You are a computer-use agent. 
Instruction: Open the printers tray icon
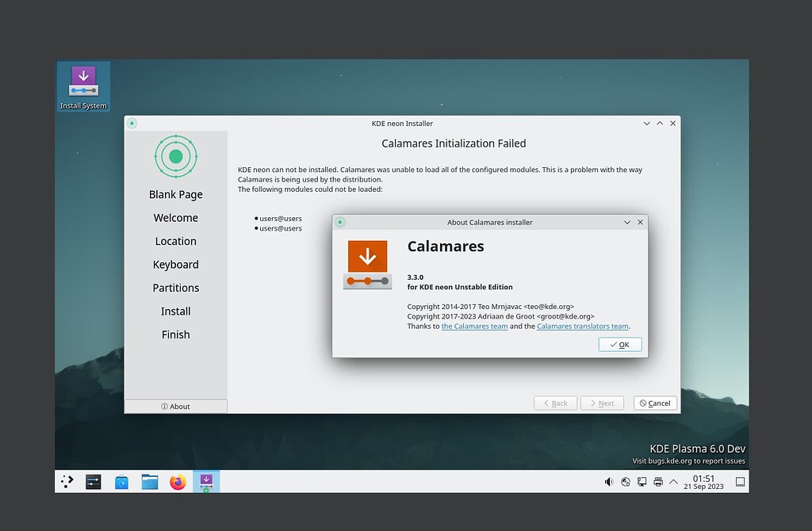tap(658, 482)
